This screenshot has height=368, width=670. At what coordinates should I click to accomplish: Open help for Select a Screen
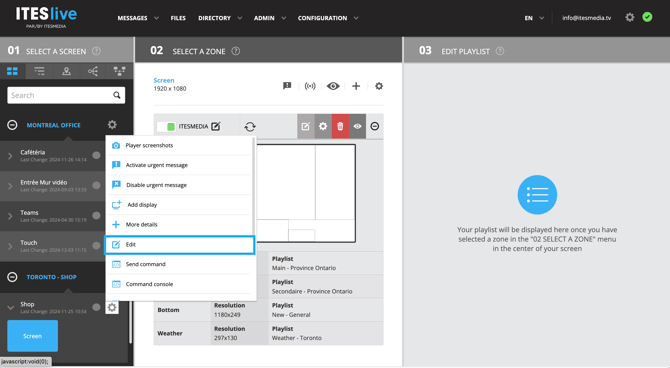coord(97,51)
